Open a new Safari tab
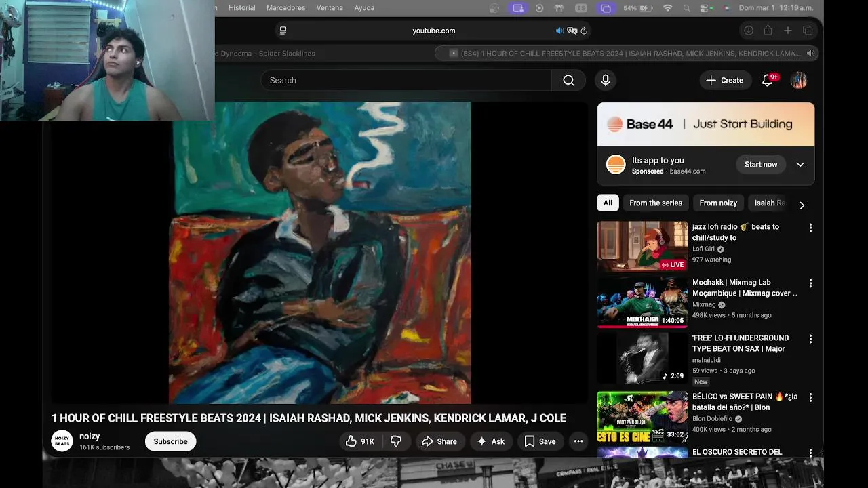 (x=788, y=30)
